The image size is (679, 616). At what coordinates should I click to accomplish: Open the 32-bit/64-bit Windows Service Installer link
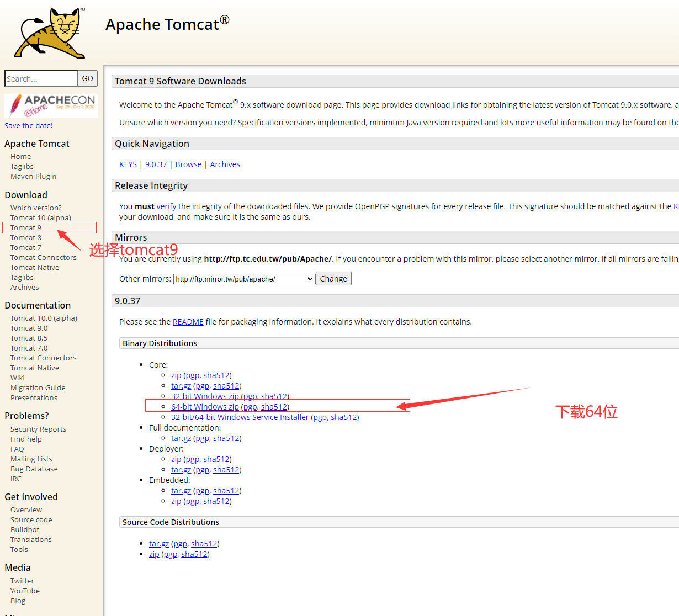pyautogui.click(x=240, y=417)
